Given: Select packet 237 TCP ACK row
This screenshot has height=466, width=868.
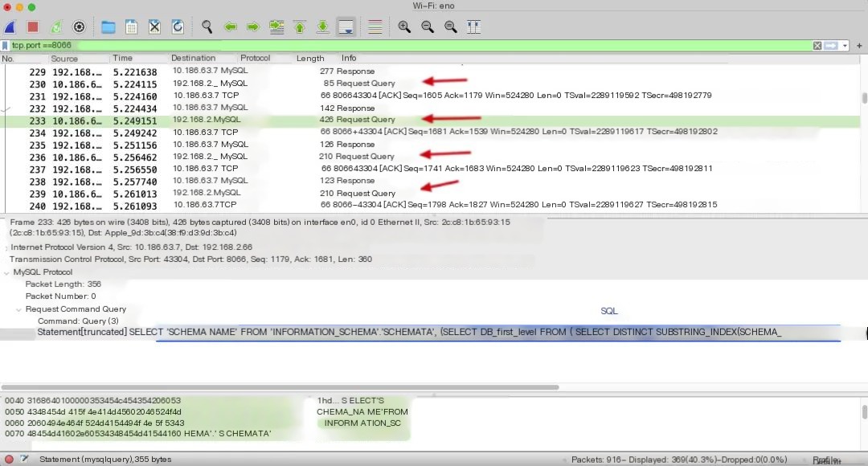Looking at the screenshot, I should (x=432, y=169).
